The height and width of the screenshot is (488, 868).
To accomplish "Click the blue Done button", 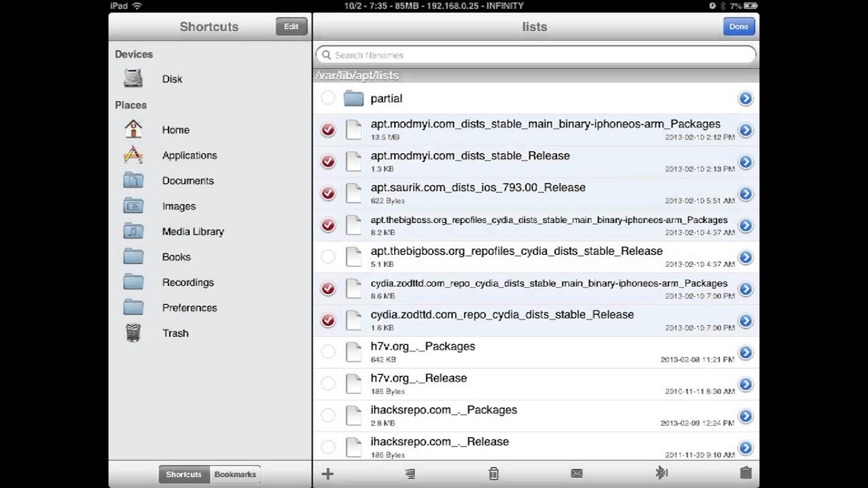I will [x=738, y=26].
